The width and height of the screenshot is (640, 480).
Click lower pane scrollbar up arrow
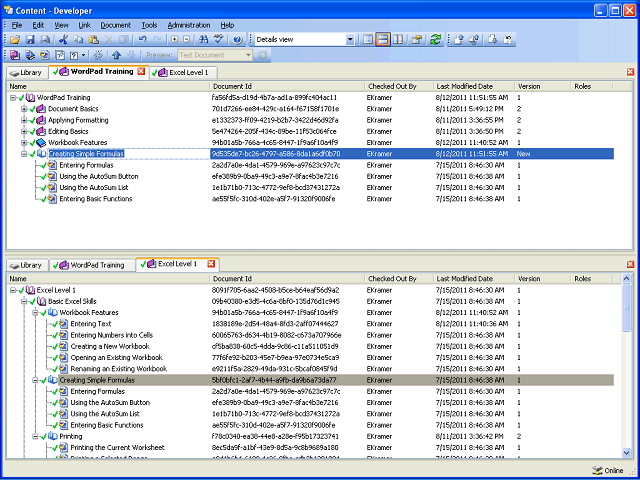[x=627, y=279]
